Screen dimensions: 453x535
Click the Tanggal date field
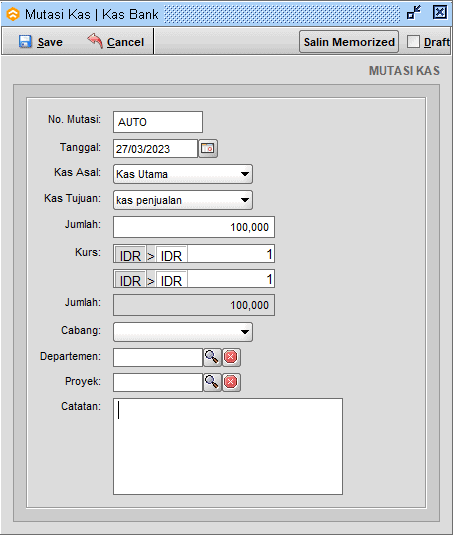(x=156, y=148)
